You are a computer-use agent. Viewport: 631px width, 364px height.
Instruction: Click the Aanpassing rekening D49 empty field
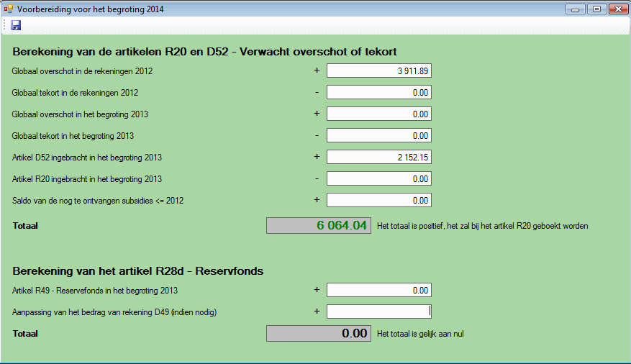(379, 311)
